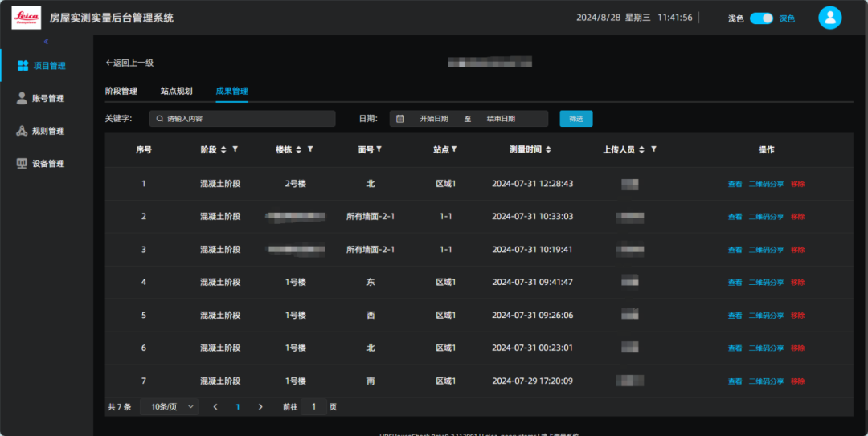The width and height of the screenshot is (868, 436).
Task: Click the search magnifier icon in keyword box
Action: coord(159,119)
